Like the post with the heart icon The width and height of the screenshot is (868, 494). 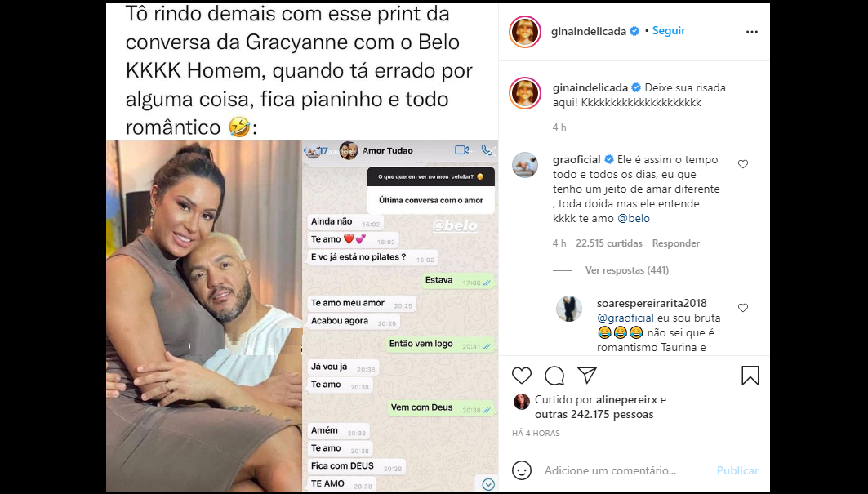pos(522,376)
